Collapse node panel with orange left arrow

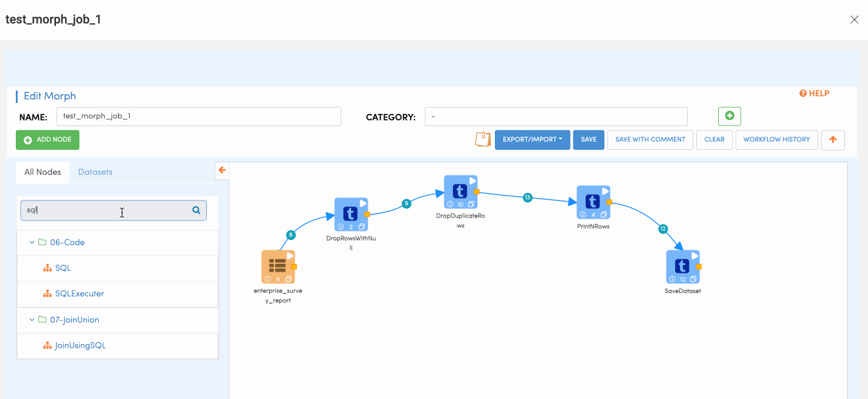[x=222, y=171]
